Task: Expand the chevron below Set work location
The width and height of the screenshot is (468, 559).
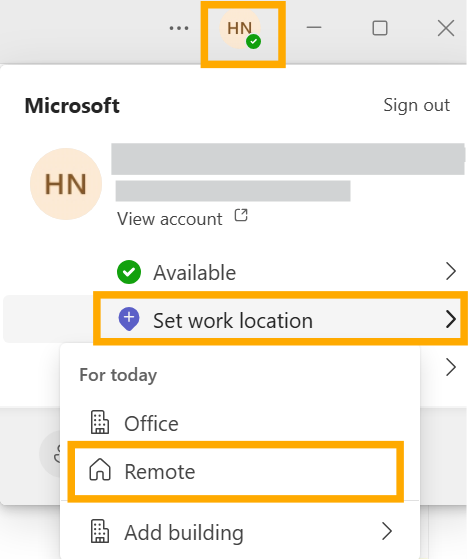Action: click(451, 367)
